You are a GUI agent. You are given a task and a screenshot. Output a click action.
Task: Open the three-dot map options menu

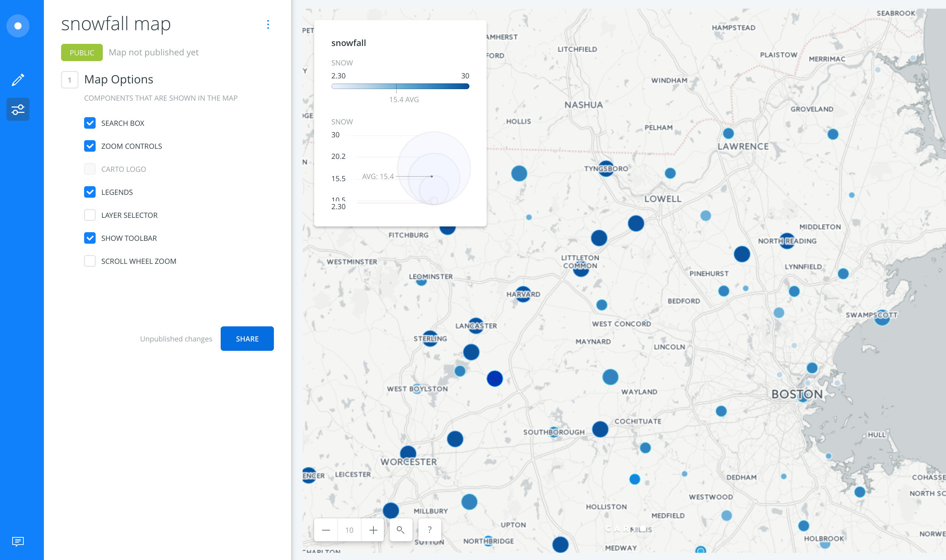[268, 24]
